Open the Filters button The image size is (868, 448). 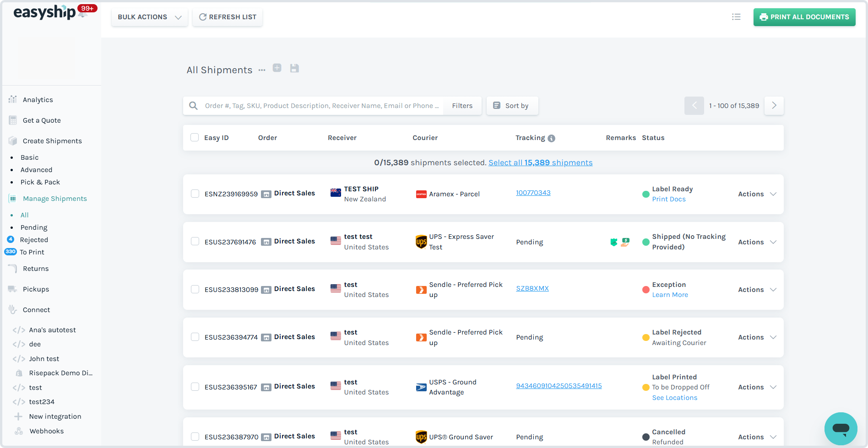462,106
